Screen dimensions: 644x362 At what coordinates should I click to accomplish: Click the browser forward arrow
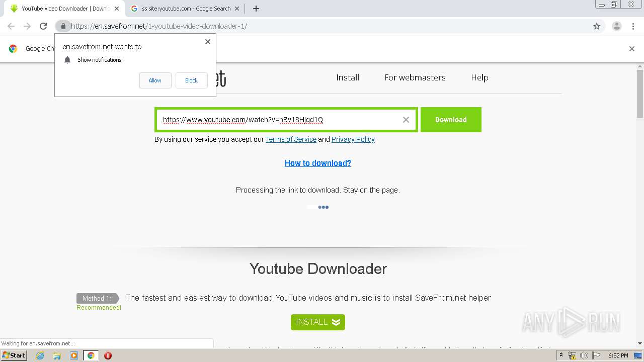27,26
